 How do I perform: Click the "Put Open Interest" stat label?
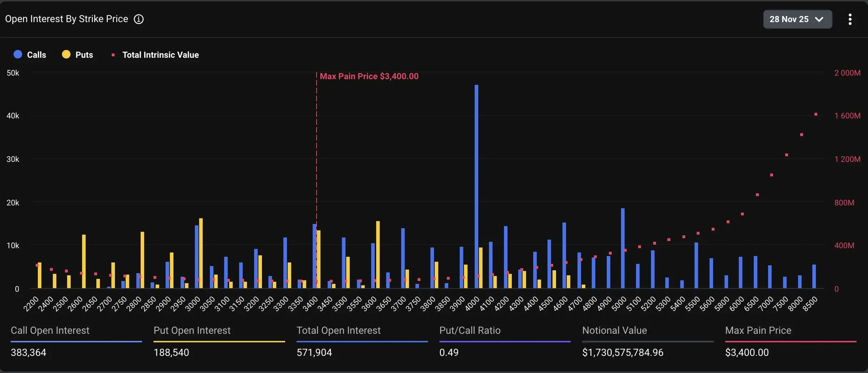(x=192, y=331)
